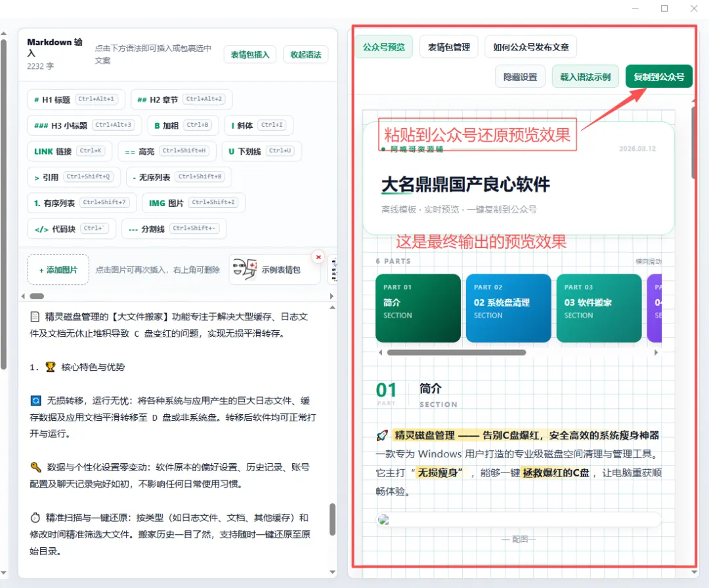Click right arrow of sticker strip scrollbar
This screenshot has height=588, width=709.
332,297
